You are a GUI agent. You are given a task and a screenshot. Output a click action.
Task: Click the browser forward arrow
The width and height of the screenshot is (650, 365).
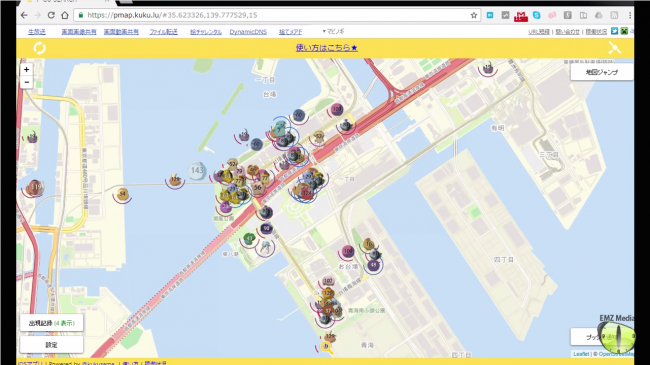pyautogui.click(x=37, y=15)
